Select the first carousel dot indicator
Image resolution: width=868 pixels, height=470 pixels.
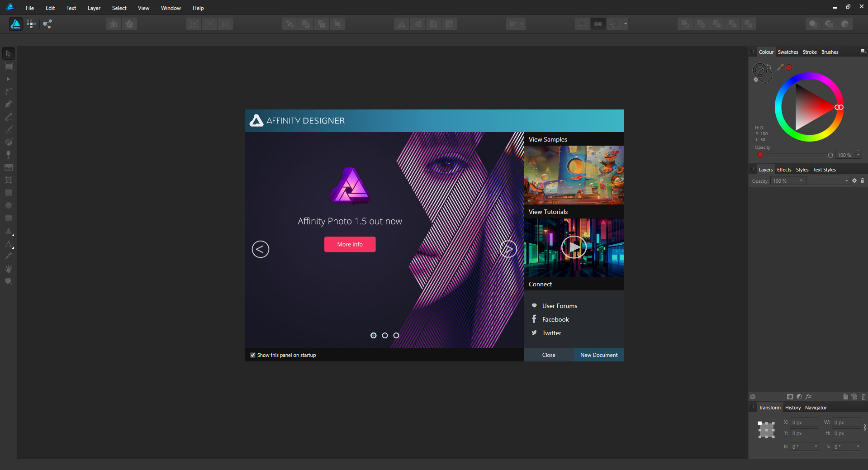coord(374,335)
